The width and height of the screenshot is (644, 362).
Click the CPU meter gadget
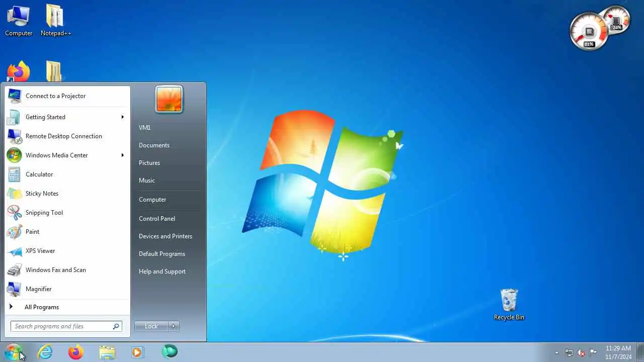click(589, 32)
